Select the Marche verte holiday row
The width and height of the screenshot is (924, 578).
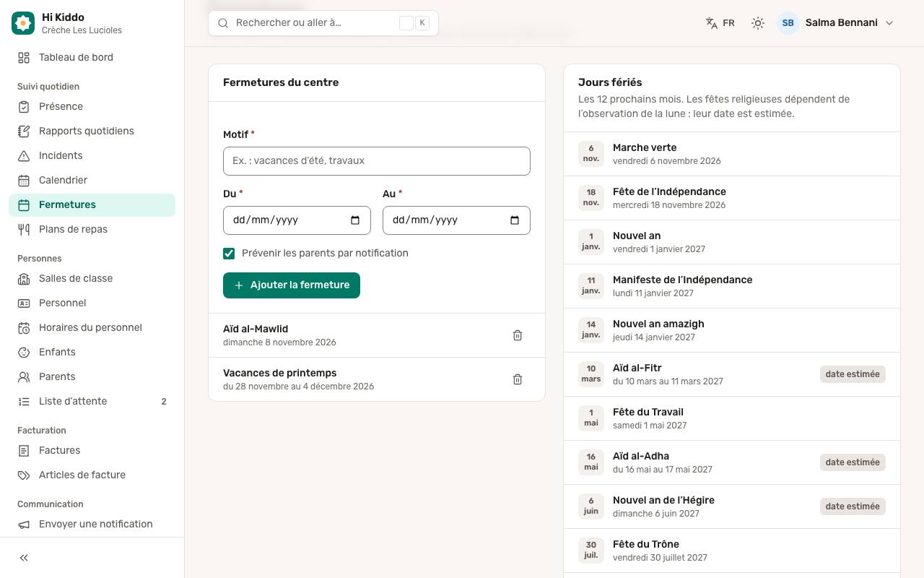[x=732, y=154]
